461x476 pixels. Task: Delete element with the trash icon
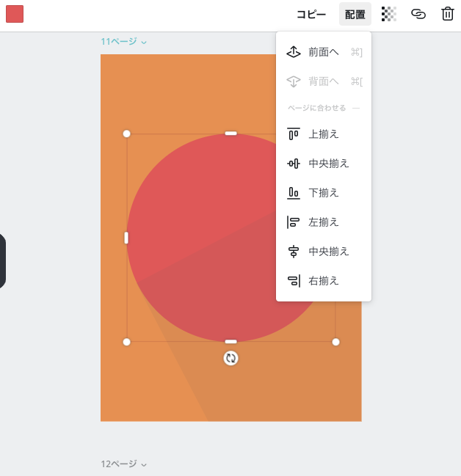[448, 14]
